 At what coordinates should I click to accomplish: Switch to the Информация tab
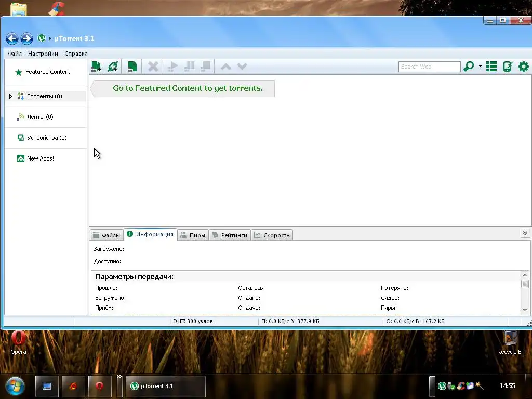click(150, 234)
